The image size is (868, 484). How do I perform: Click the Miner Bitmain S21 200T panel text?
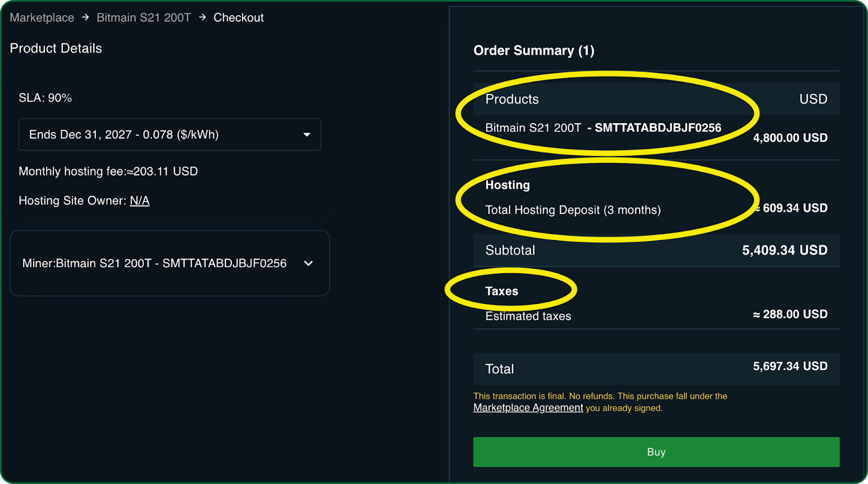point(154,263)
